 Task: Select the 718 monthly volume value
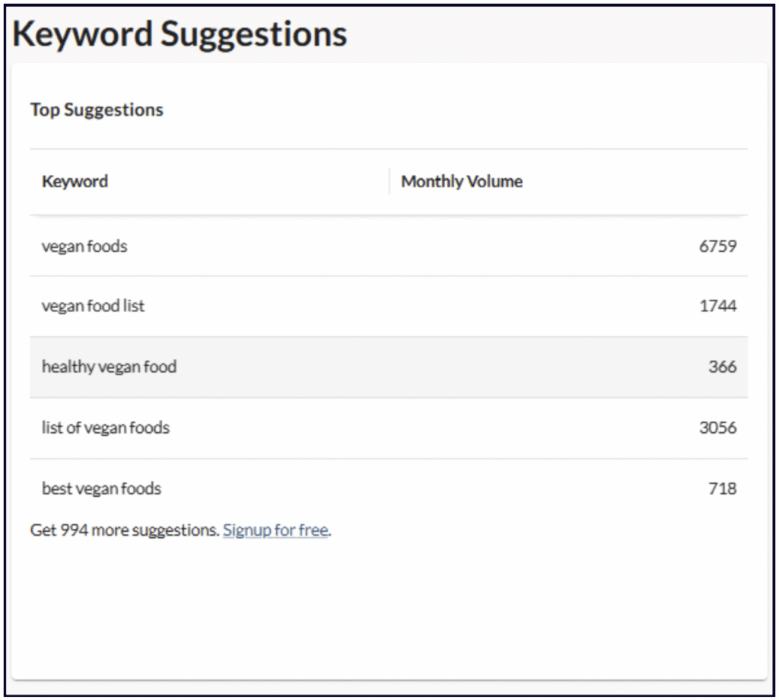click(x=722, y=488)
